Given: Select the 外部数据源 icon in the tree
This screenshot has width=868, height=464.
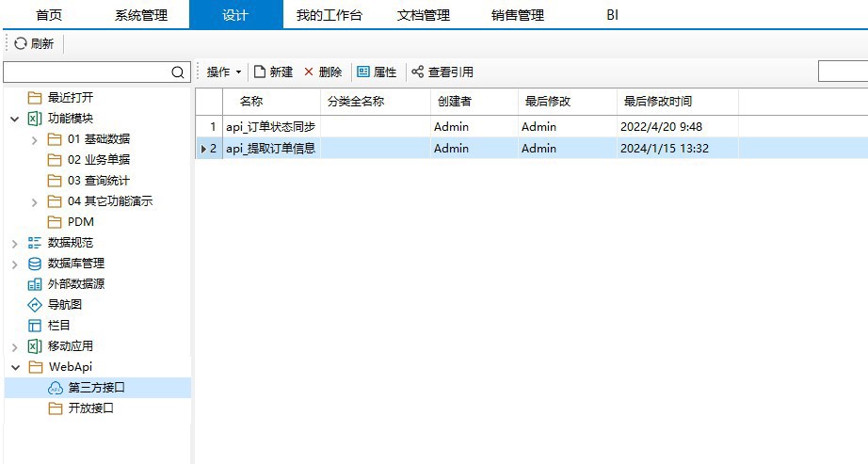Looking at the screenshot, I should [x=35, y=284].
